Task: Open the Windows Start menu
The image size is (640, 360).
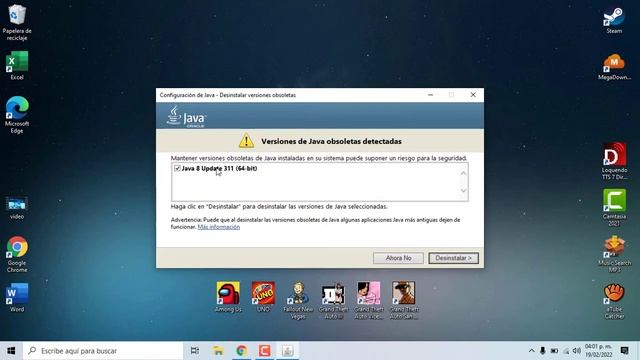Action: [11, 351]
